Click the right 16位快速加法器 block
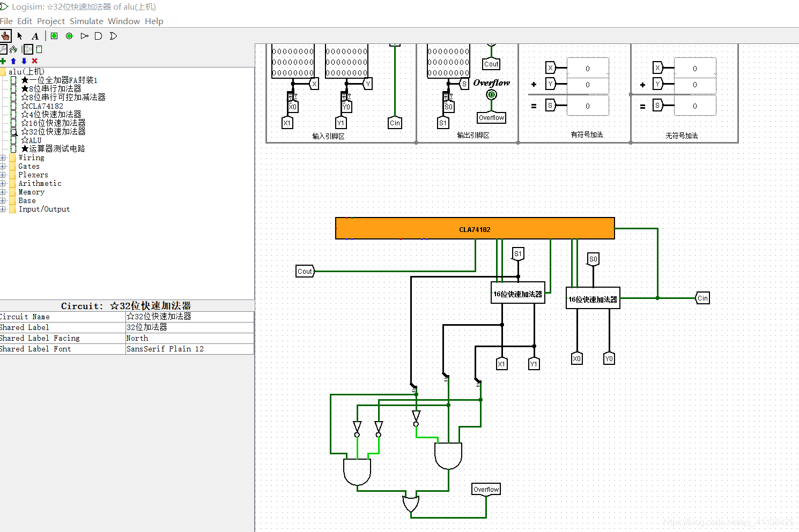Image resolution: width=799 pixels, height=532 pixels. point(593,298)
